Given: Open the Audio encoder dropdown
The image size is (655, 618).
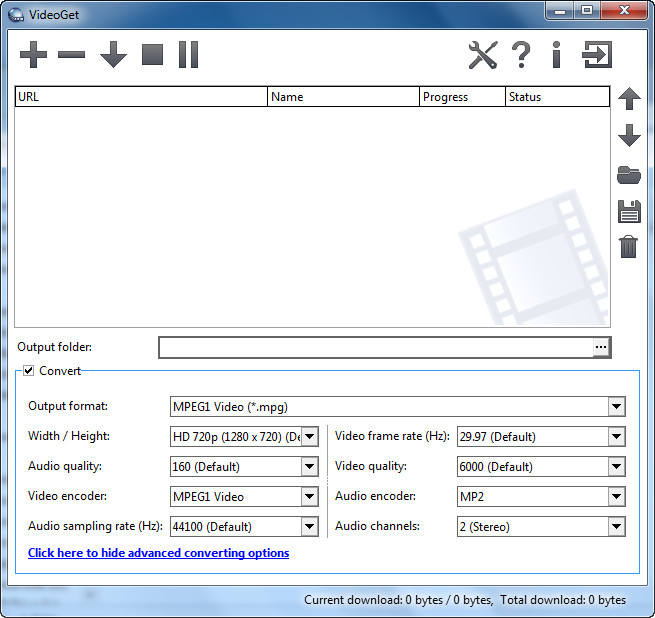Looking at the screenshot, I should click(x=617, y=496).
